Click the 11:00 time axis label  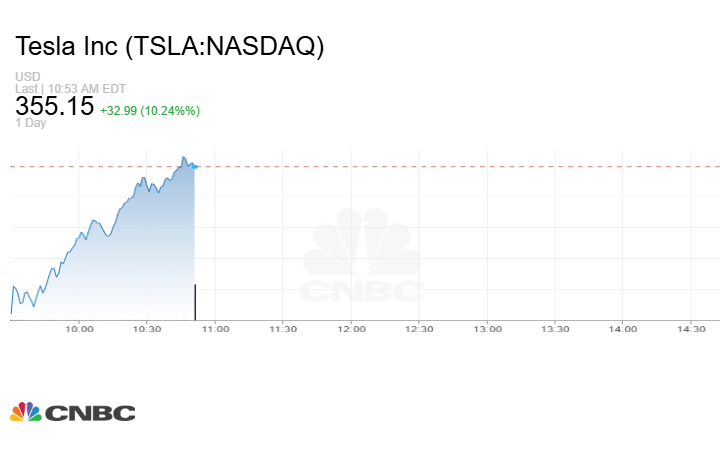(215, 328)
